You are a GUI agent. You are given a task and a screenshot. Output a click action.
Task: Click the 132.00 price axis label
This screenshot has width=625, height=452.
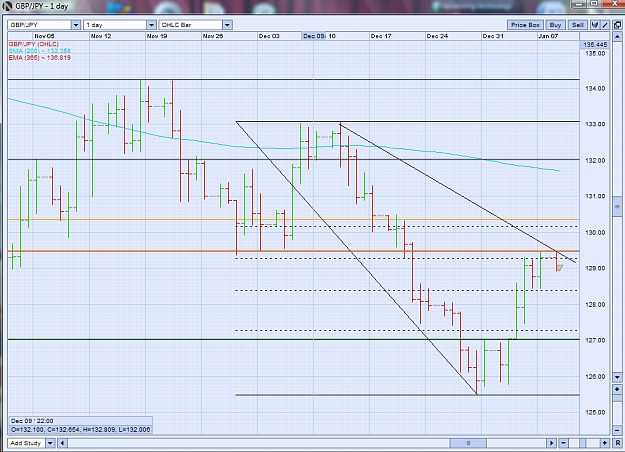point(595,160)
